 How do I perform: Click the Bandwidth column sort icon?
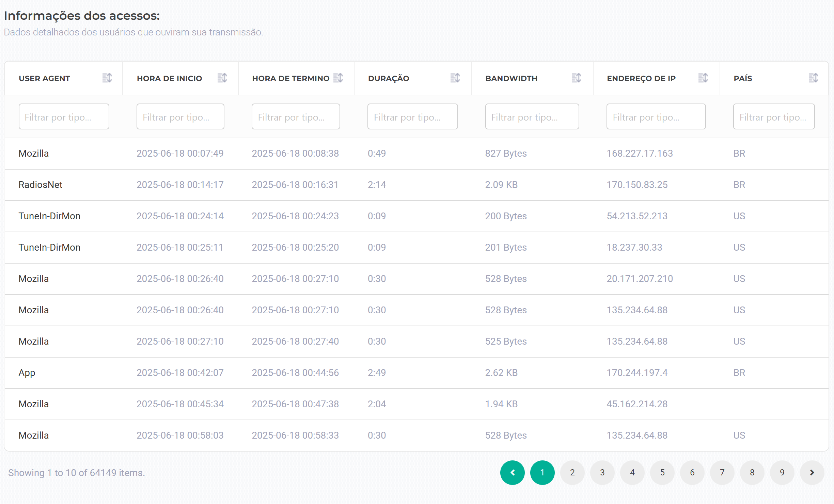pyautogui.click(x=576, y=78)
